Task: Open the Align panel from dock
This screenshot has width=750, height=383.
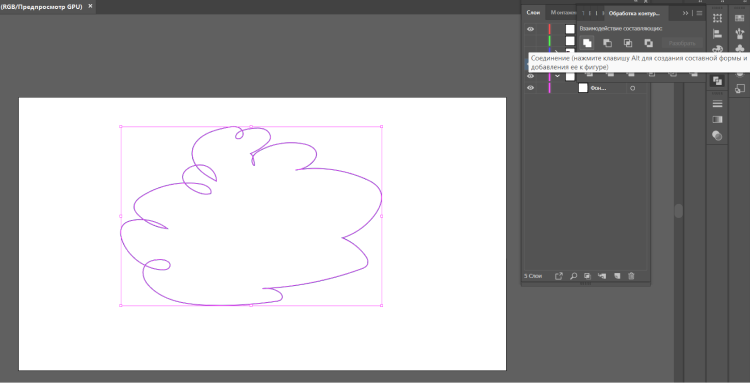Action: [x=717, y=34]
